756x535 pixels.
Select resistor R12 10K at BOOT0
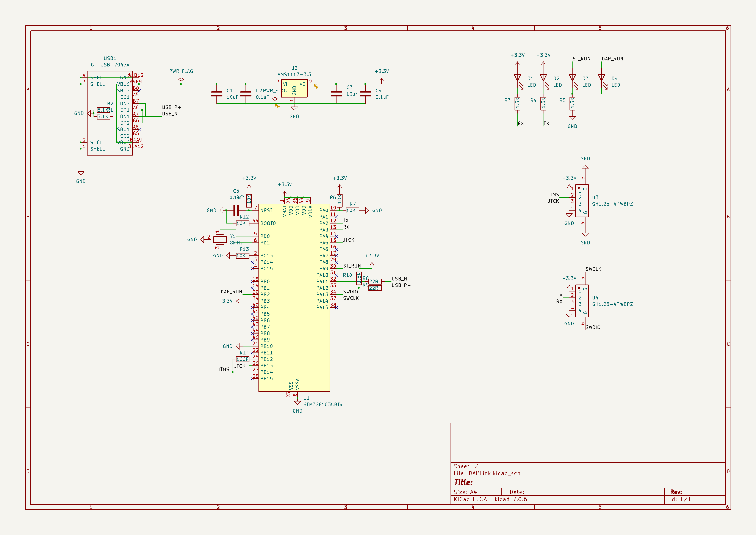[x=242, y=223]
